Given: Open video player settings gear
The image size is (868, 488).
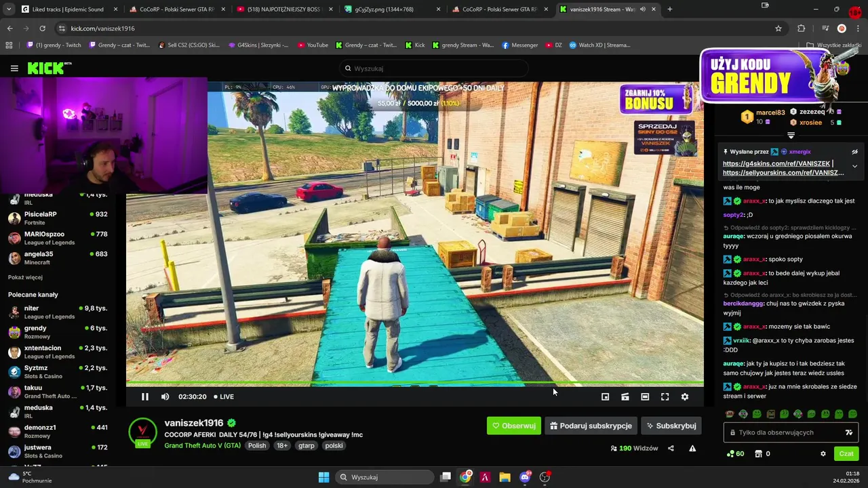Looking at the screenshot, I should click(684, 396).
